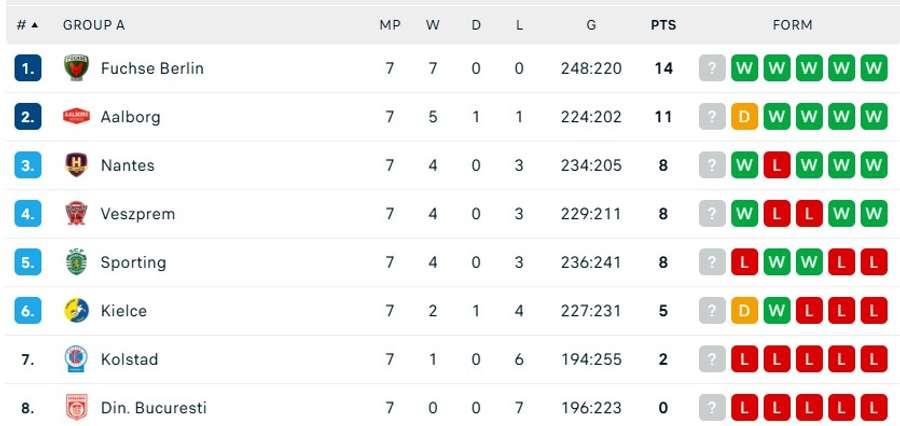Click the Kielce club crest
The height and width of the screenshot is (426, 900).
click(77, 311)
